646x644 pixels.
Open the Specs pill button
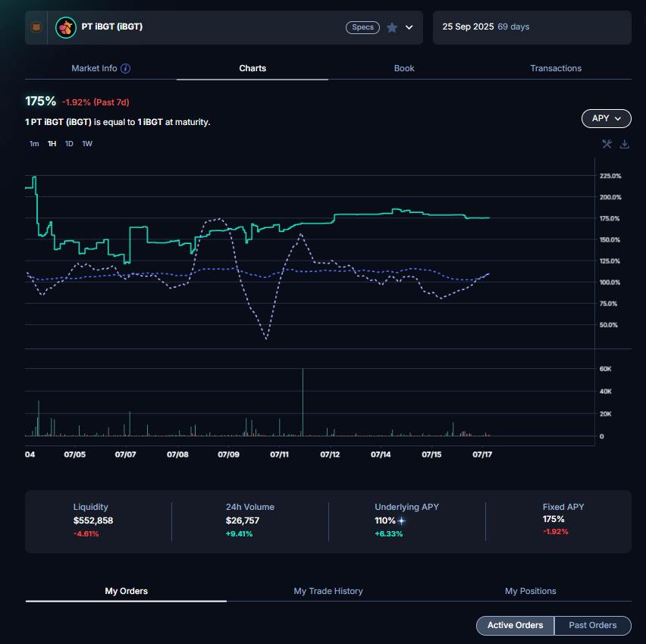point(362,27)
